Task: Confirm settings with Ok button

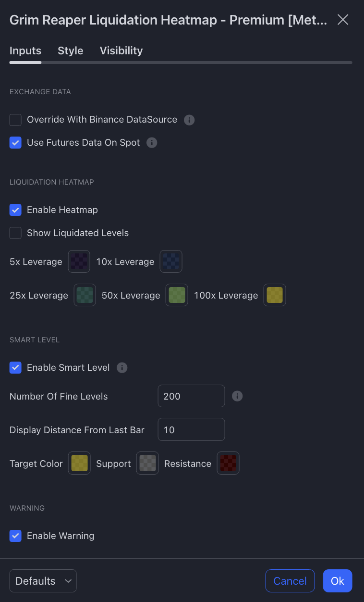Action: point(338,581)
